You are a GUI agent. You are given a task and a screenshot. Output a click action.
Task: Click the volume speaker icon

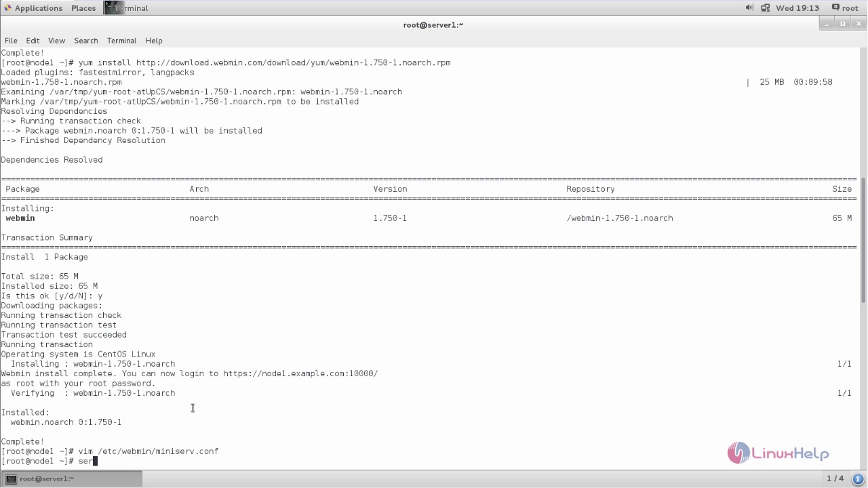click(749, 8)
